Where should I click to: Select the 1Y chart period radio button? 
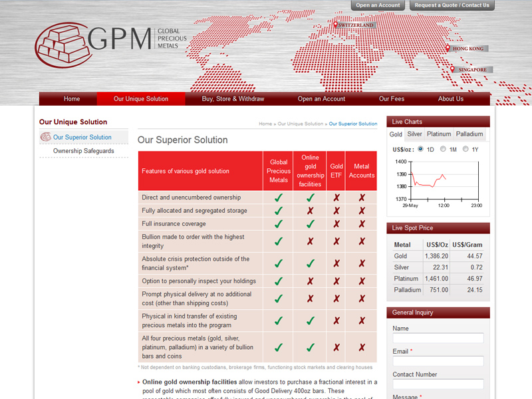pyautogui.click(x=465, y=149)
